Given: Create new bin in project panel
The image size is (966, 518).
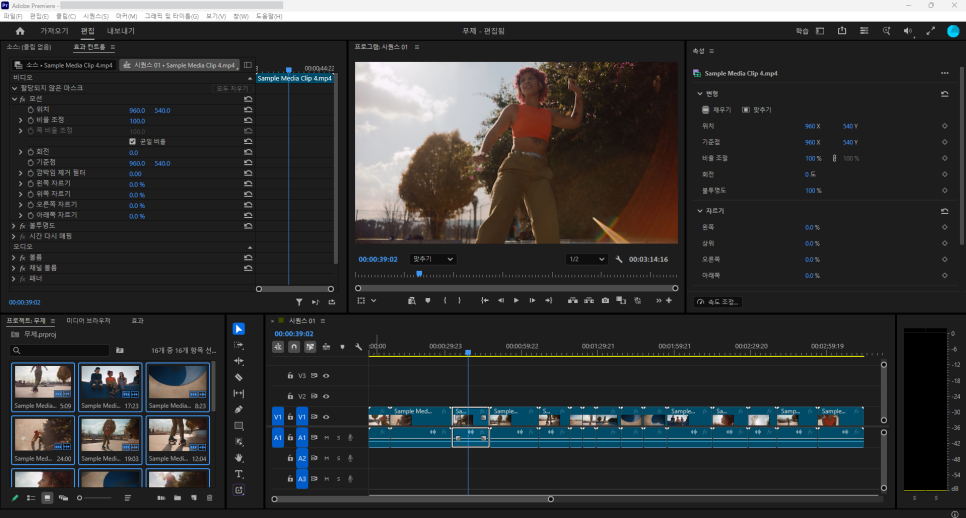Looking at the screenshot, I should 177,498.
